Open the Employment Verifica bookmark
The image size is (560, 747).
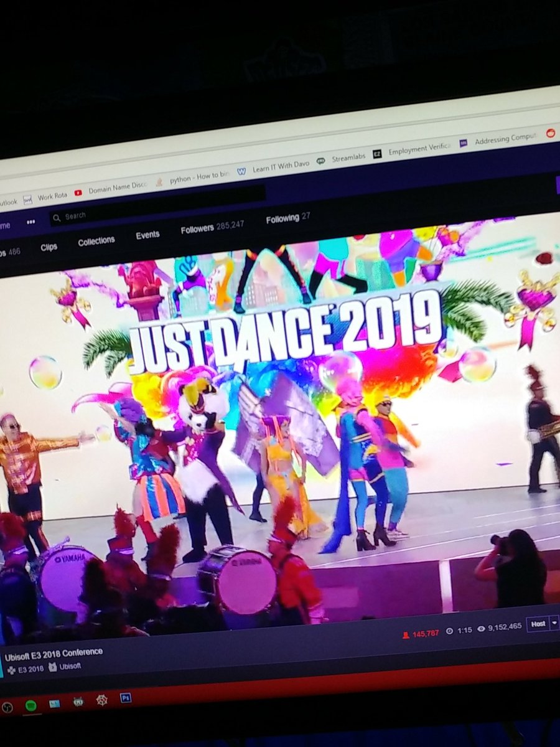[412, 151]
